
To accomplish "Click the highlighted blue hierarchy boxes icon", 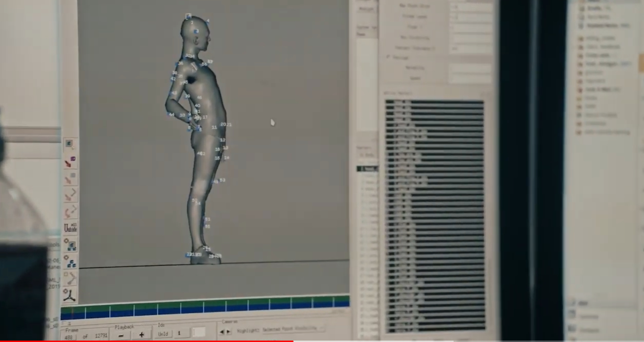I will tap(70, 245).
